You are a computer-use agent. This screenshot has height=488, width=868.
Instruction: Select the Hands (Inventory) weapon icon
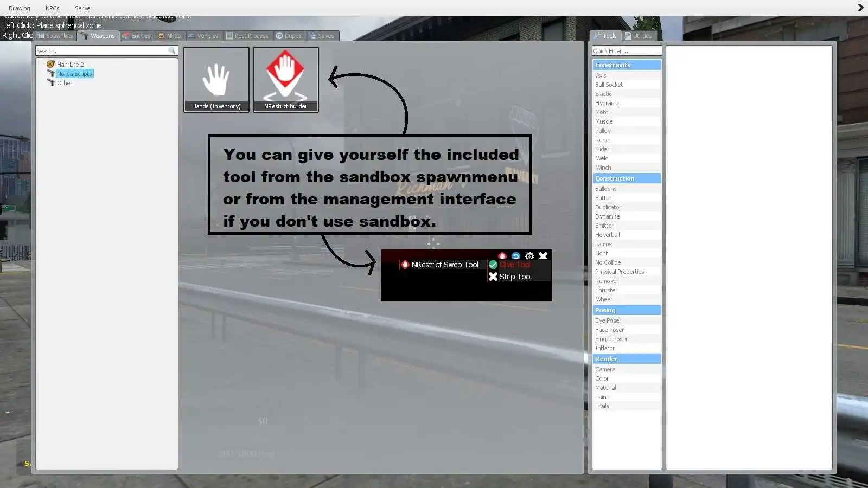click(216, 79)
